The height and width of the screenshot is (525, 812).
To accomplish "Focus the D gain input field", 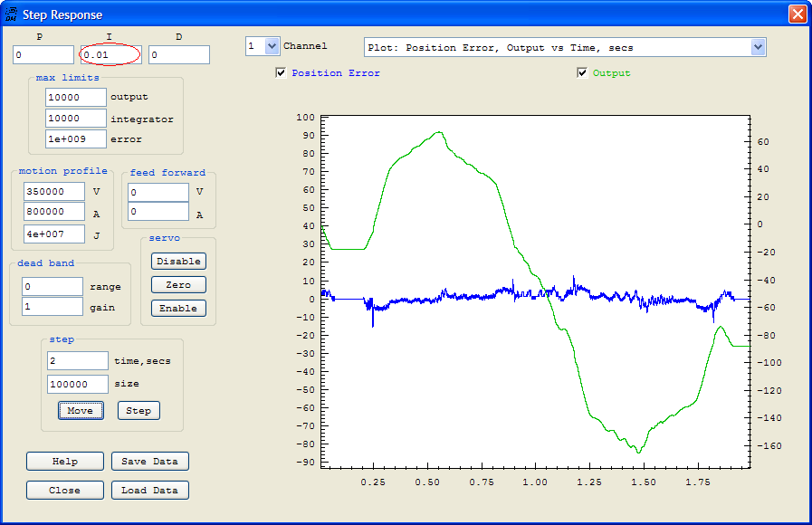I will click(x=179, y=56).
